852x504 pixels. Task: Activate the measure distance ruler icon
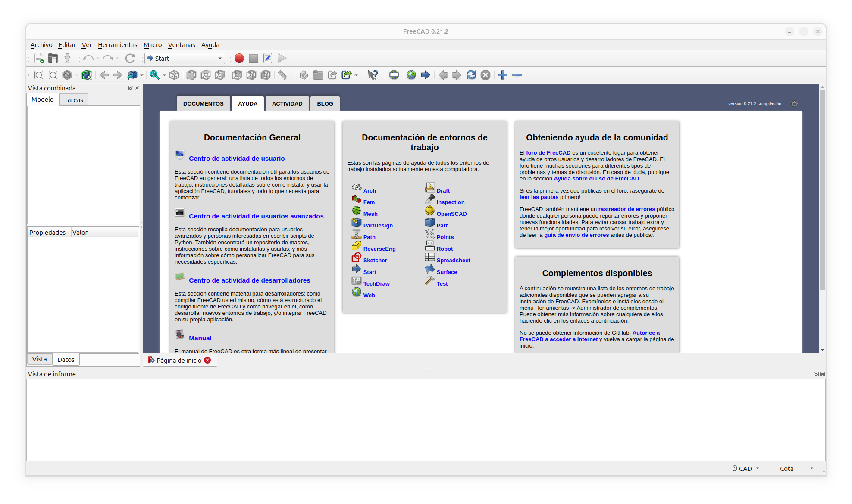pyautogui.click(x=282, y=75)
